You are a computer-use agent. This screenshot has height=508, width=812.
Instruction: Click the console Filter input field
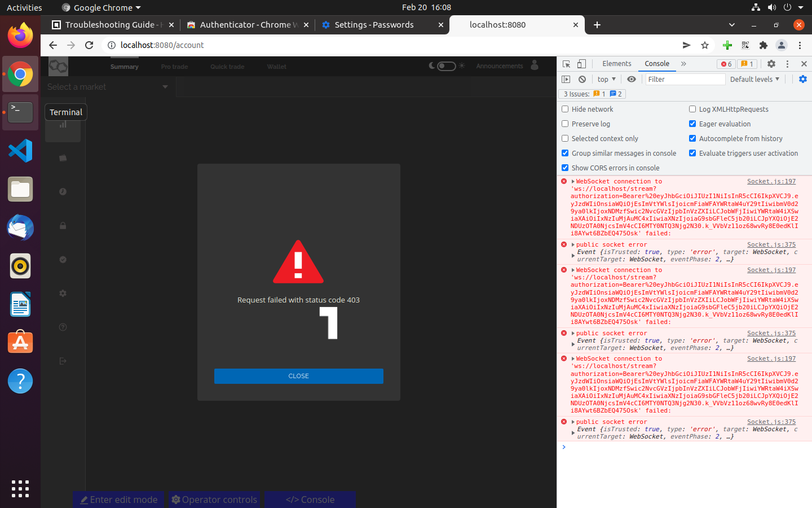tap(685, 80)
